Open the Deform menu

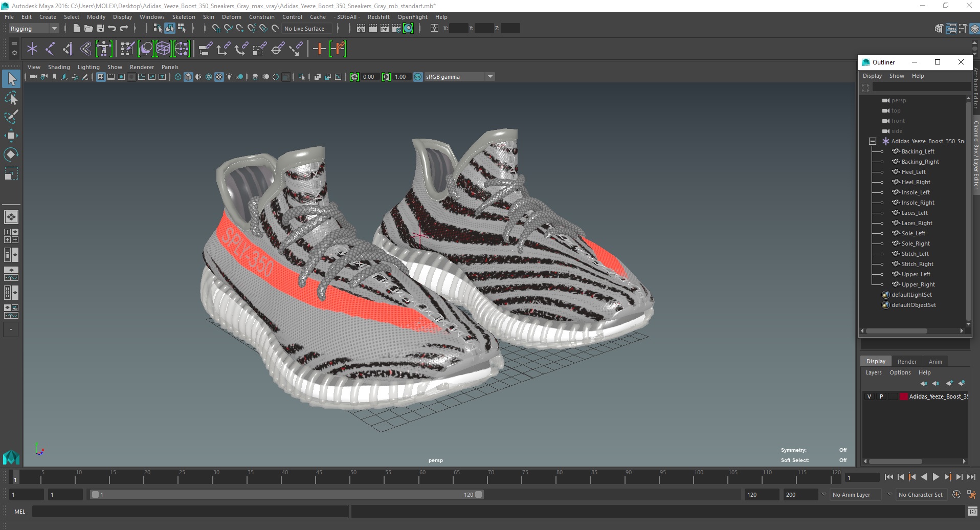(x=231, y=17)
